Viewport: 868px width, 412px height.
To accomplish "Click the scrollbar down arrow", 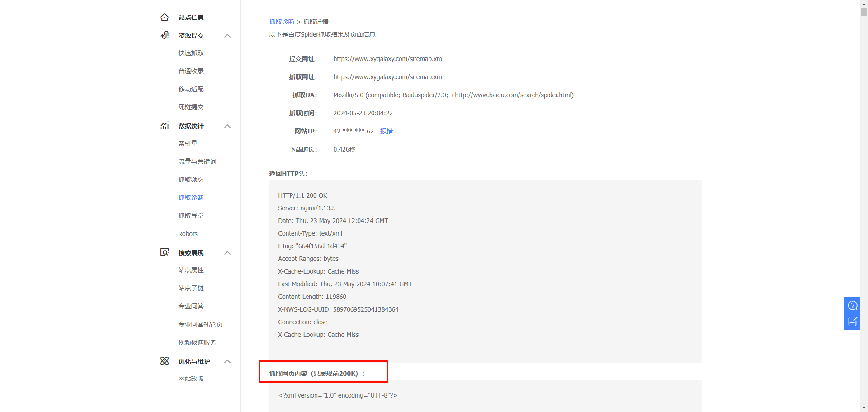I will click(x=864, y=408).
